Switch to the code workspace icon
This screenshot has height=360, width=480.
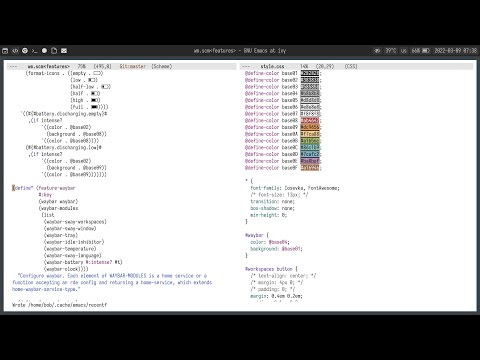pyautogui.click(x=15, y=51)
